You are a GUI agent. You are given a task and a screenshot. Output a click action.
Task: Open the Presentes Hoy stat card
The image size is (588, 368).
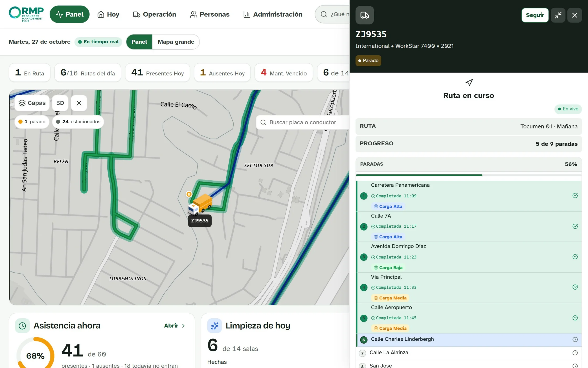point(157,73)
